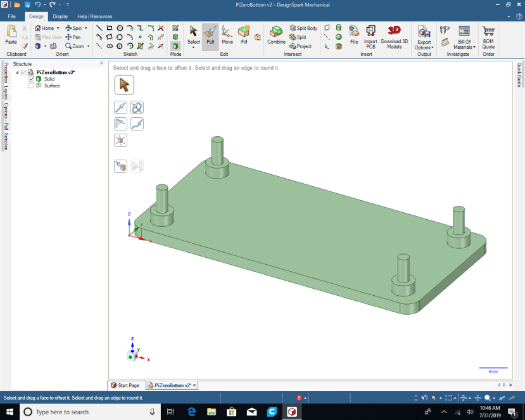Switch to the Start Page tab
The width and height of the screenshot is (525, 420).
coord(125,385)
